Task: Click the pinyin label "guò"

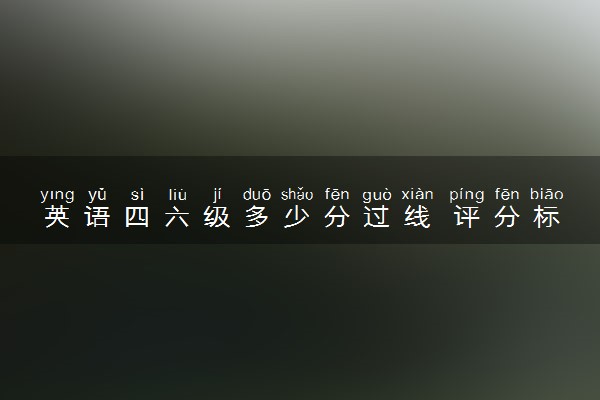Action: coord(377,195)
